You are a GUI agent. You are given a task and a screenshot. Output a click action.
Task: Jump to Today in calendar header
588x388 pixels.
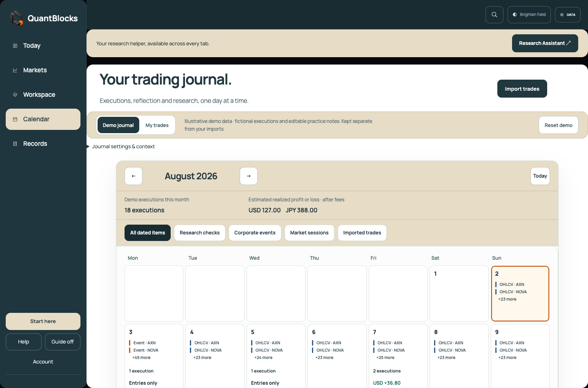(540, 176)
